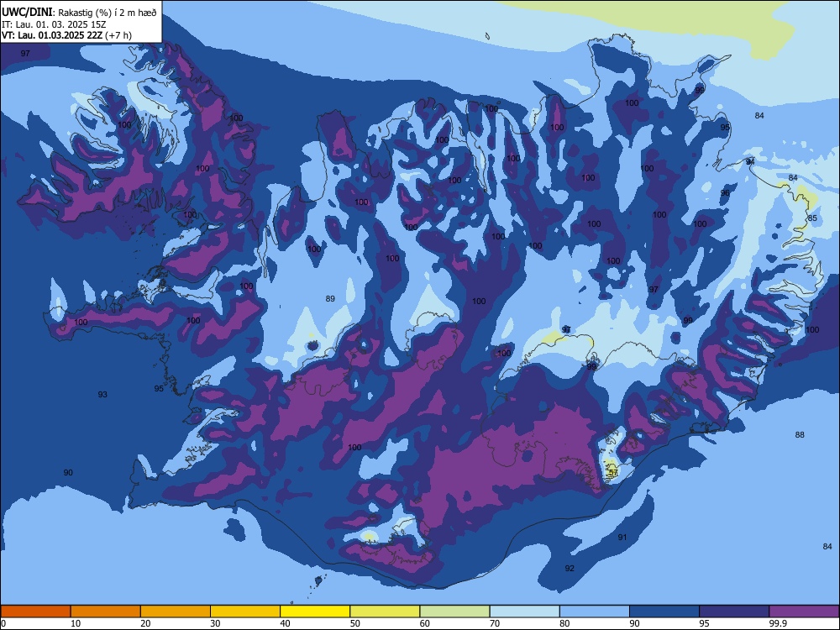840x630 pixels.
Task: Click the dark navy 95–99.9 legend swatch
Action: pyautogui.click(x=734, y=612)
